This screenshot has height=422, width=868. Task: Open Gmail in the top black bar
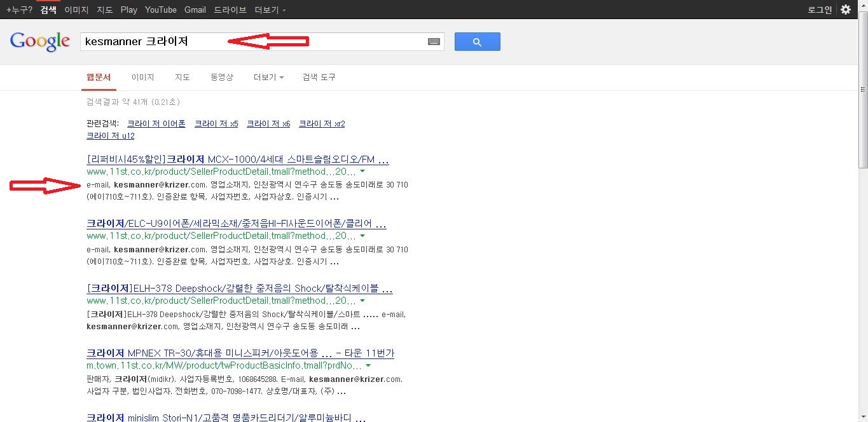(x=195, y=10)
